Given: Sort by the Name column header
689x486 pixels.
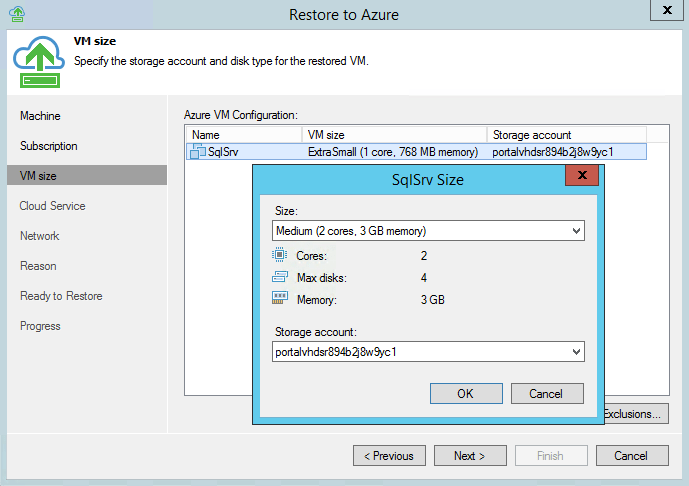Looking at the screenshot, I should point(244,134).
